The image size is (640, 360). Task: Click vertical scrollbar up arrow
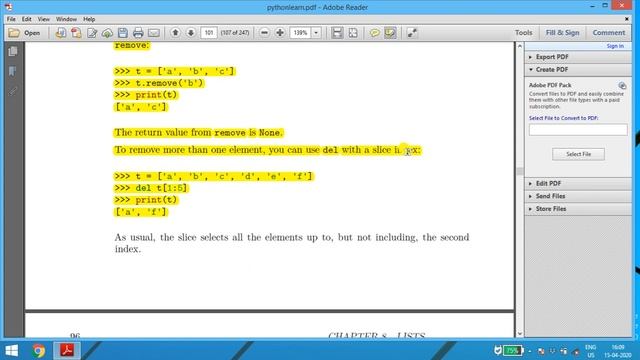[x=520, y=46]
